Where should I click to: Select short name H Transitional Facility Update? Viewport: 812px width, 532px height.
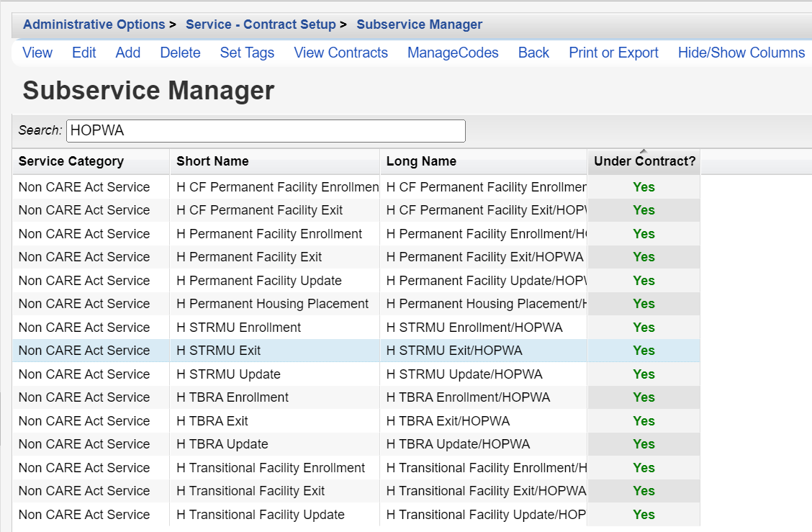coord(261,515)
